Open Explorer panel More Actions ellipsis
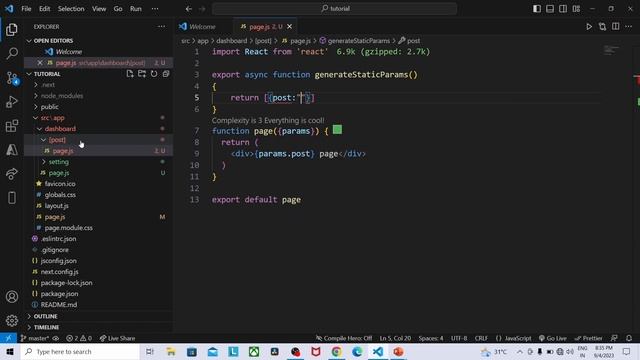The width and height of the screenshot is (640, 360). click(162, 27)
